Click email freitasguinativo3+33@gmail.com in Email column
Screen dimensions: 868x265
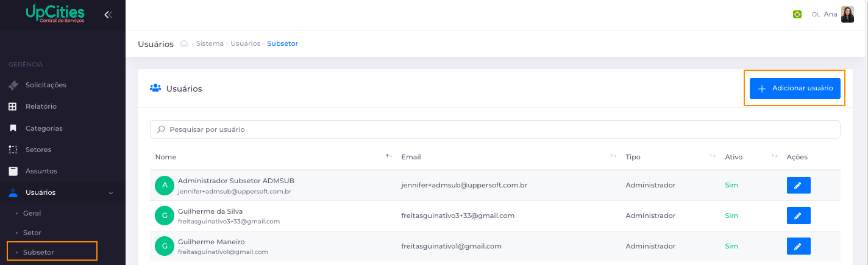coord(458,216)
